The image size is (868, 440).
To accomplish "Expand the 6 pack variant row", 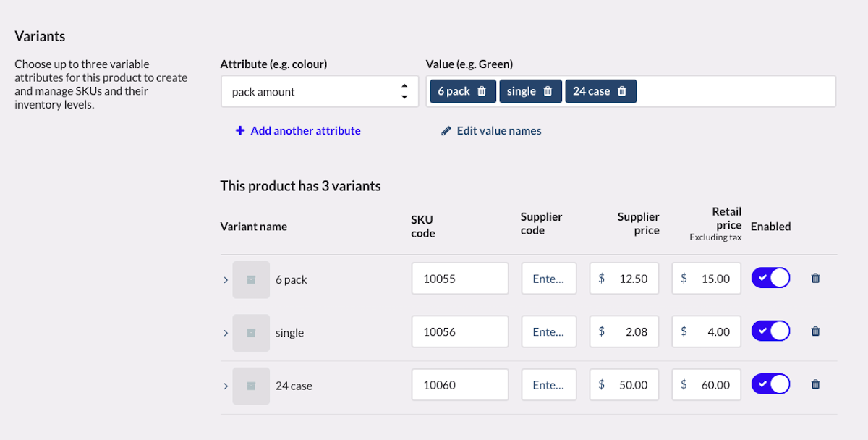I will pos(226,280).
